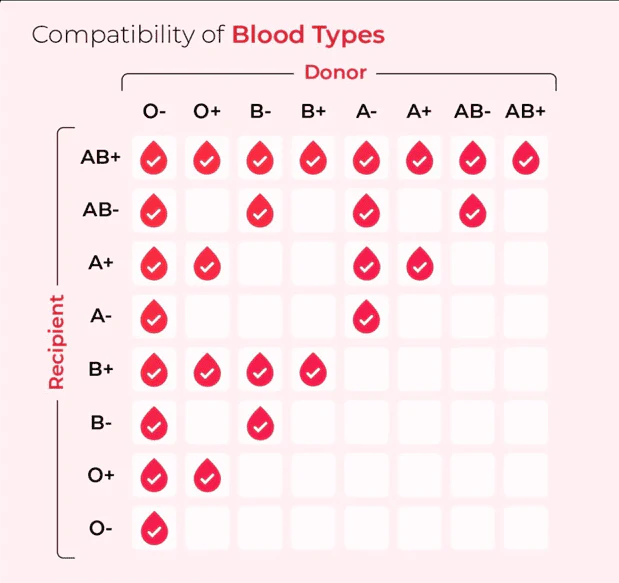Select the A+ recipient, A+ donor blood drop
The width and height of the screenshot is (619, 583).
(x=419, y=265)
